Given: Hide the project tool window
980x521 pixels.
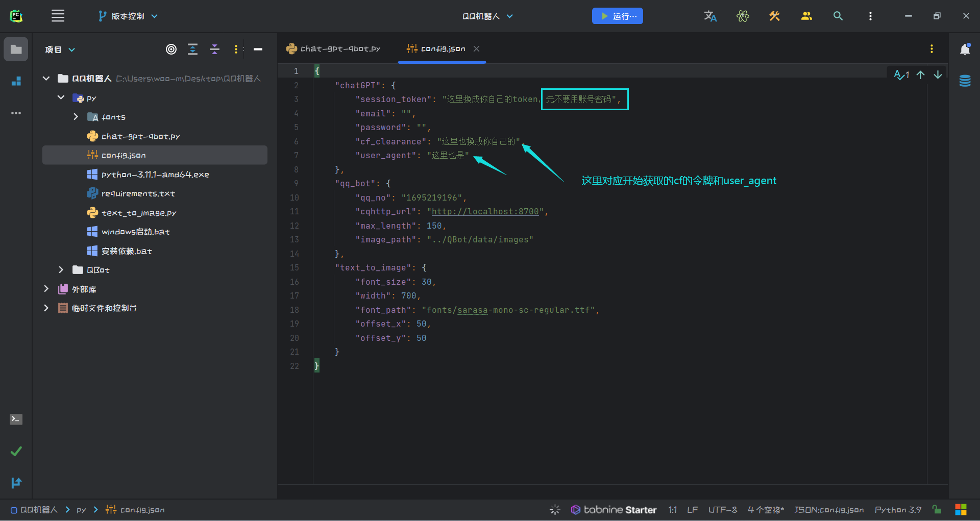Looking at the screenshot, I should pyautogui.click(x=258, y=49).
